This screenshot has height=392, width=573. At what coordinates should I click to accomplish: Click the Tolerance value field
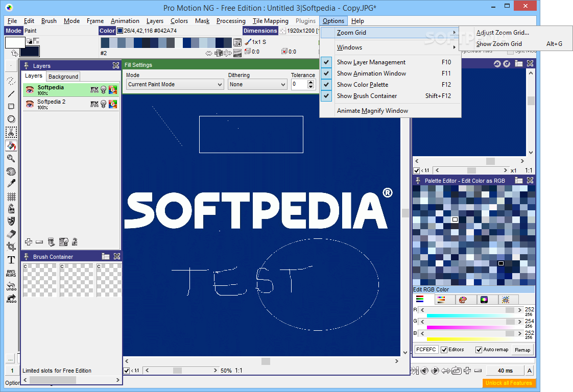[299, 84]
